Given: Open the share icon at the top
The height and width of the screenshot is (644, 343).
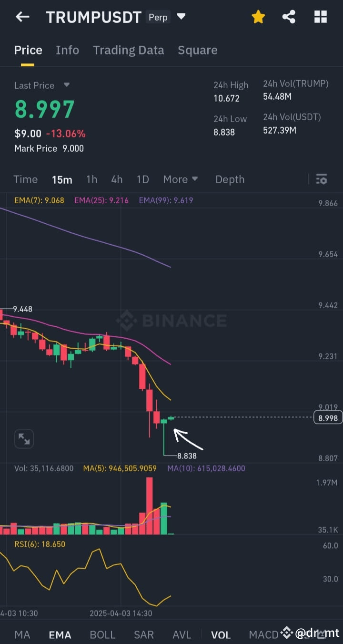Looking at the screenshot, I should click(x=289, y=16).
